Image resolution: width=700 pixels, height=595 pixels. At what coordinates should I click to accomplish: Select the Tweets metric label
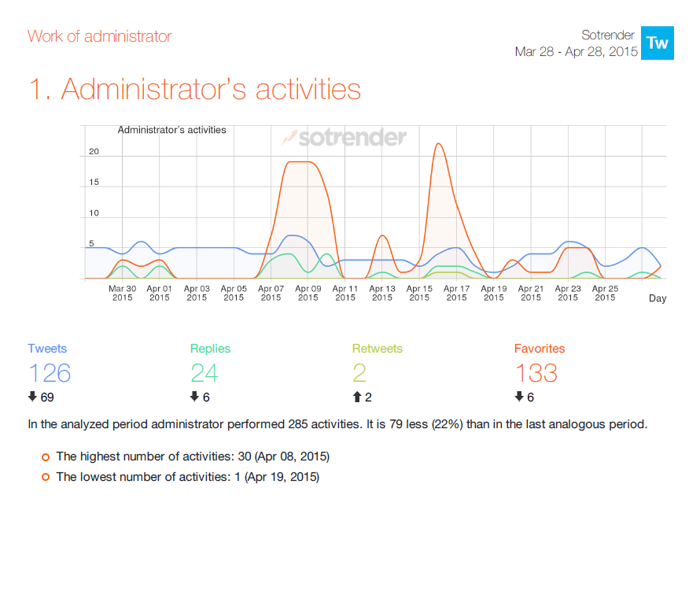pyautogui.click(x=47, y=349)
